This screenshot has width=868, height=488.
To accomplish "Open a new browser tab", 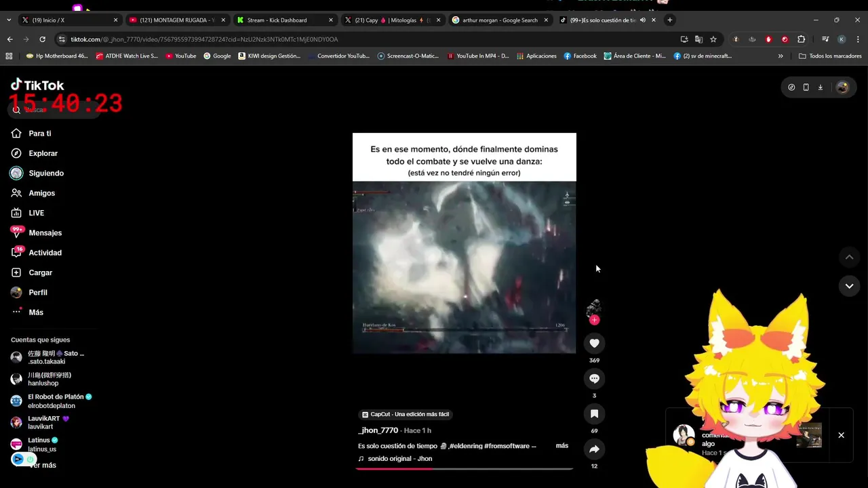I will (670, 20).
